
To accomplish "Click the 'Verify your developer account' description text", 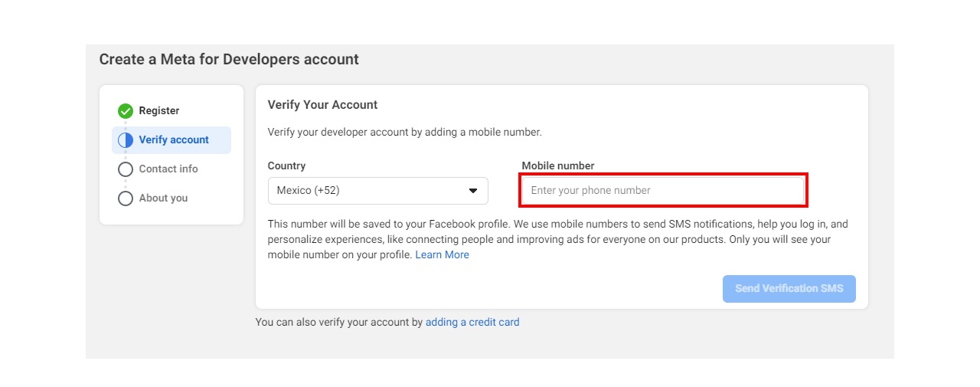I will (405, 133).
